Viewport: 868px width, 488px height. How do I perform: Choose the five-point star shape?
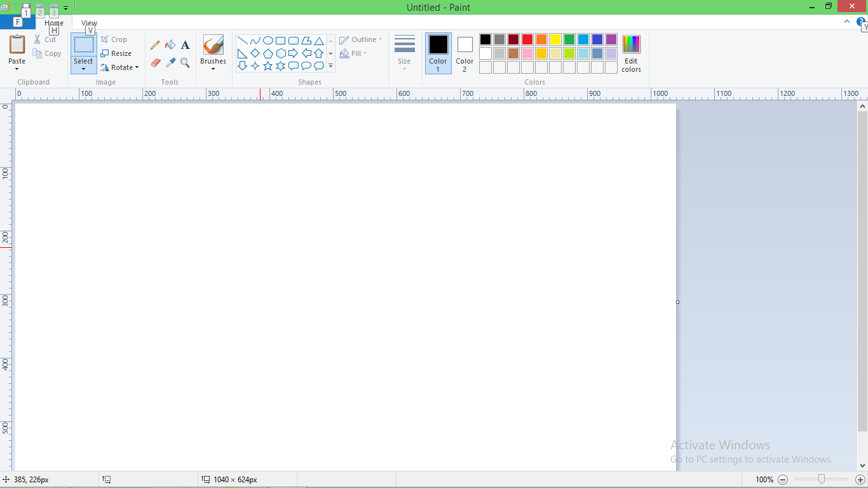268,66
